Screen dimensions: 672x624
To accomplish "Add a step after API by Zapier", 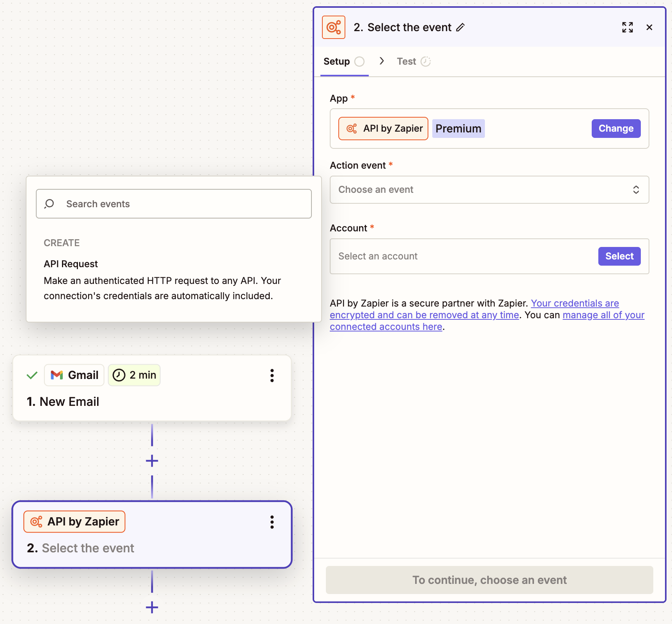I will tap(152, 607).
